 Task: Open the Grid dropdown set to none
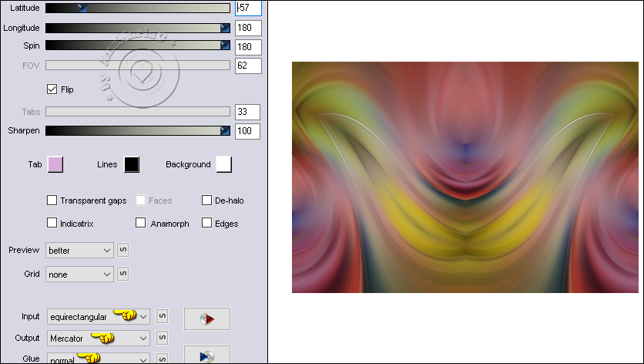pos(79,274)
